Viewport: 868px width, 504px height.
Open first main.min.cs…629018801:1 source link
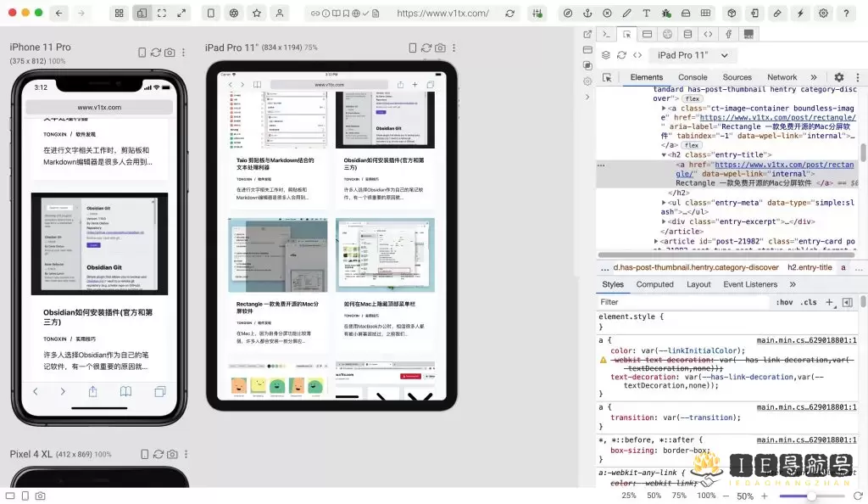tap(807, 340)
